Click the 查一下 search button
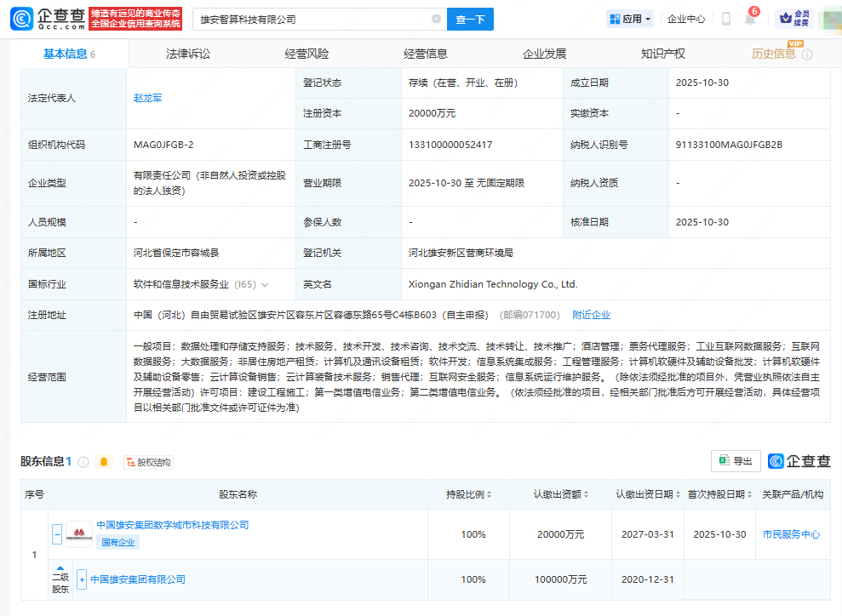842x616 pixels. 470,18
